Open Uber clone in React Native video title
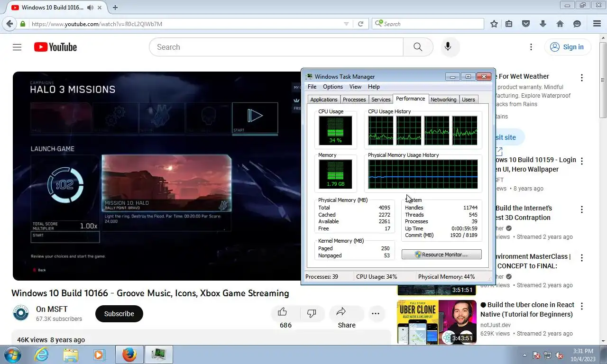 (x=527, y=309)
